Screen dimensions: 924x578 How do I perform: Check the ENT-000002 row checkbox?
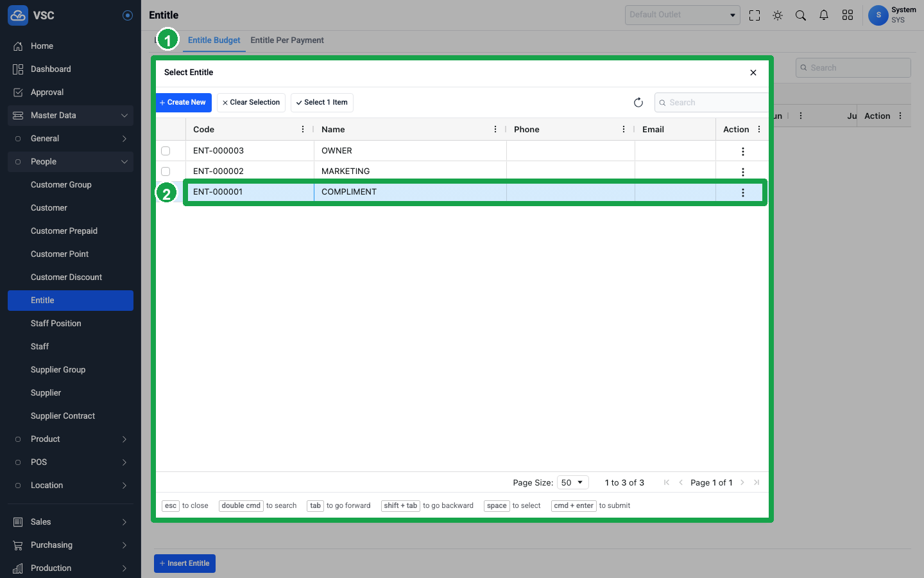(x=166, y=171)
